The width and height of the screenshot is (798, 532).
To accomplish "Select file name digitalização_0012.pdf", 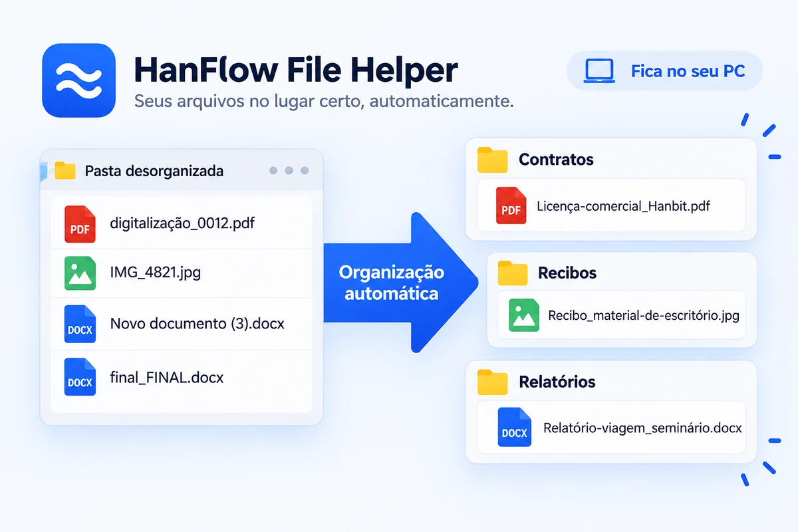I will point(182,223).
